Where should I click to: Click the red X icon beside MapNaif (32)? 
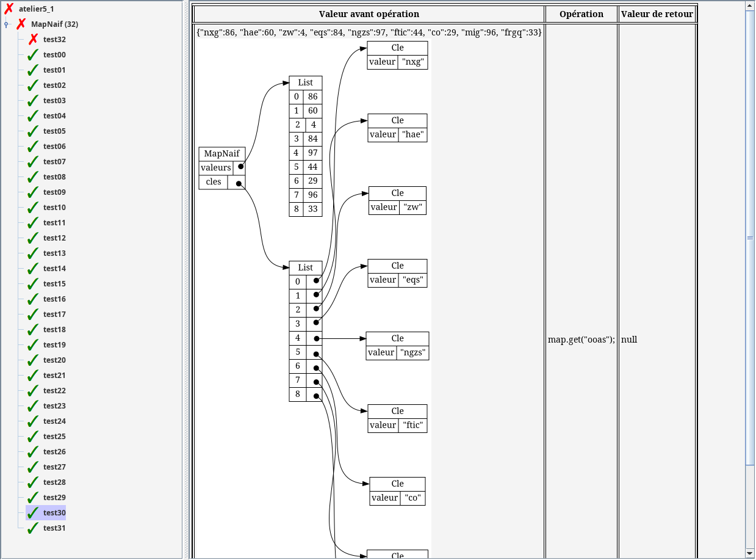coord(21,24)
